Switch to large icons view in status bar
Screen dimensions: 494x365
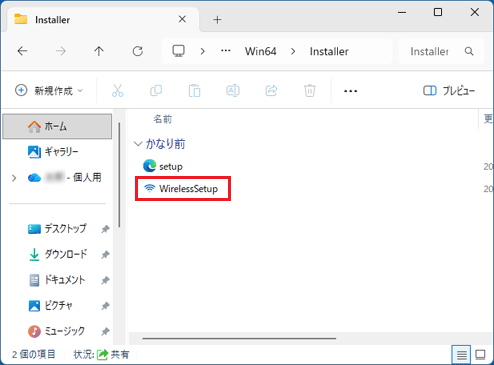[x=480, y=355]
